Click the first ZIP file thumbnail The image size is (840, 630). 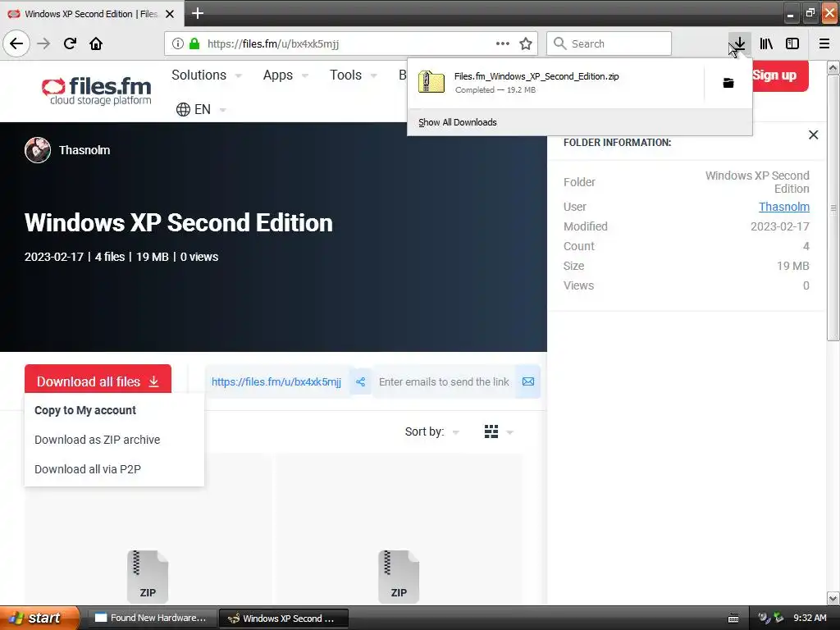pyautogui.click(x=148, y=577)
